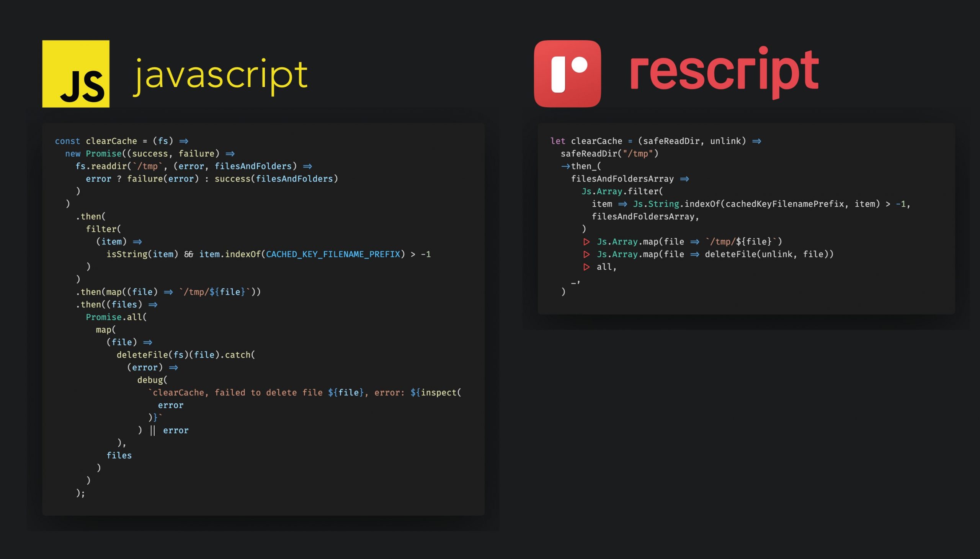Image resolution: width=980 pixels, height=559 pixels.
Task: Click the 'all,' text in ReScript
Action: coord(606,267)
